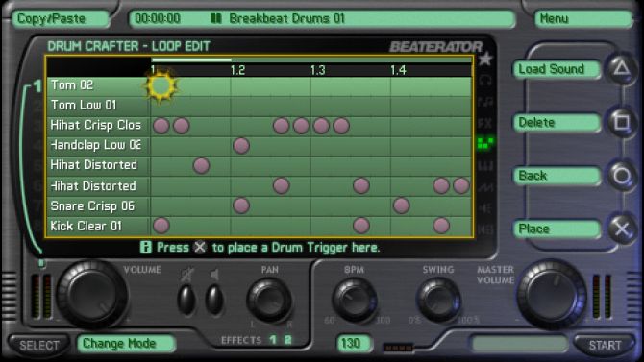Toggle the mute switch under crossed speaker
The width and height of the screenshot is (644, 362).
coord(186,300)
